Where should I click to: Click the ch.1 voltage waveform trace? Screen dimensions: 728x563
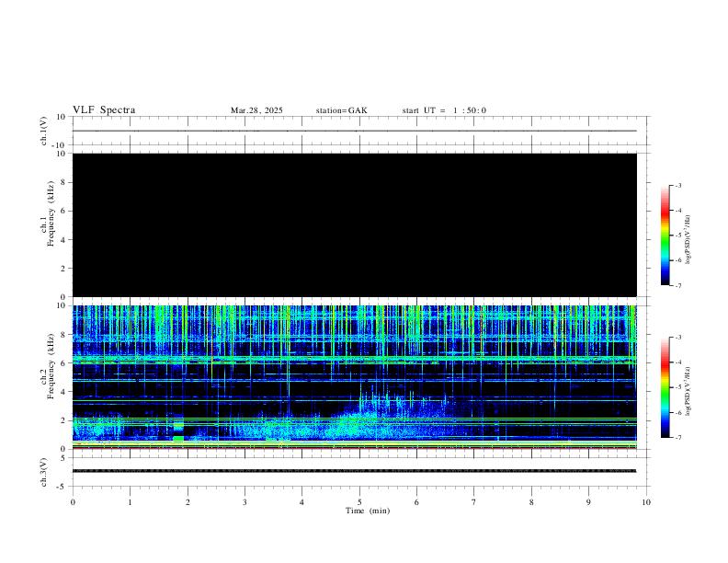point(355,131)
